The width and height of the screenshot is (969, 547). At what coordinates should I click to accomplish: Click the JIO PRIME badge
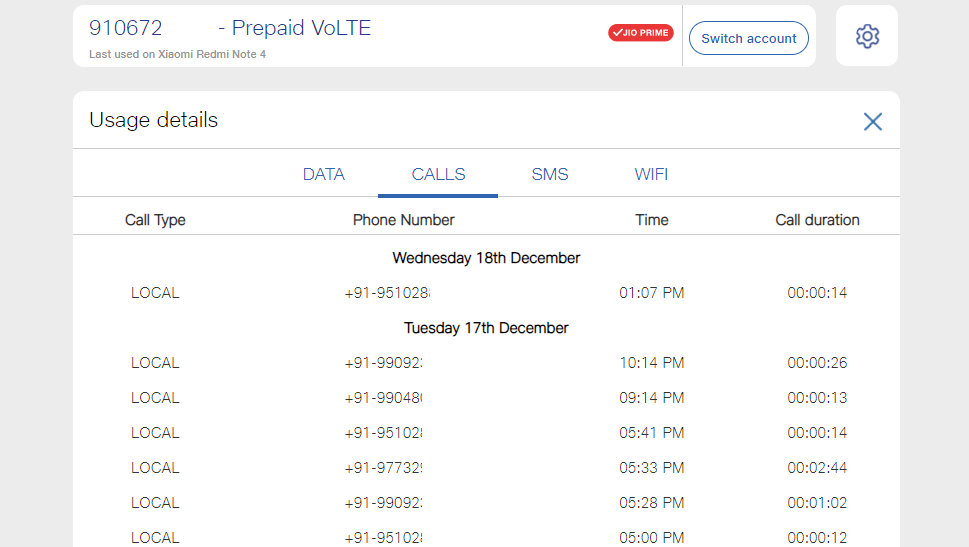[641, 33]
